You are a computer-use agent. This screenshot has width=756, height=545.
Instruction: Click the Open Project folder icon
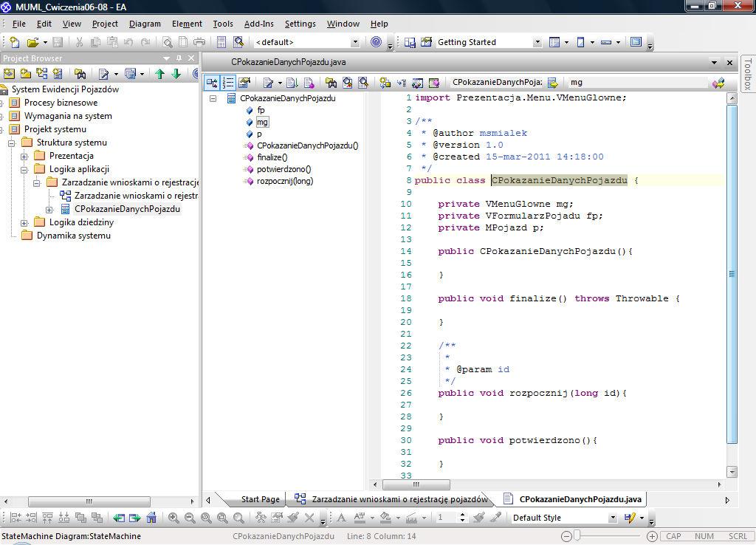tap(32, 42)
